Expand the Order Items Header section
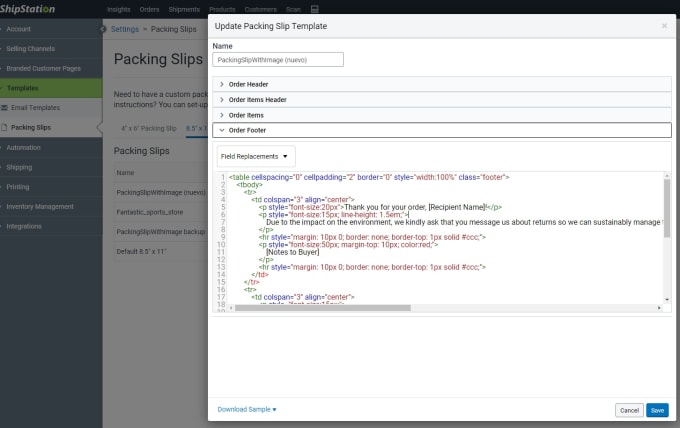The width and height of the screenshot is (680, 428). tap(442, 100)
